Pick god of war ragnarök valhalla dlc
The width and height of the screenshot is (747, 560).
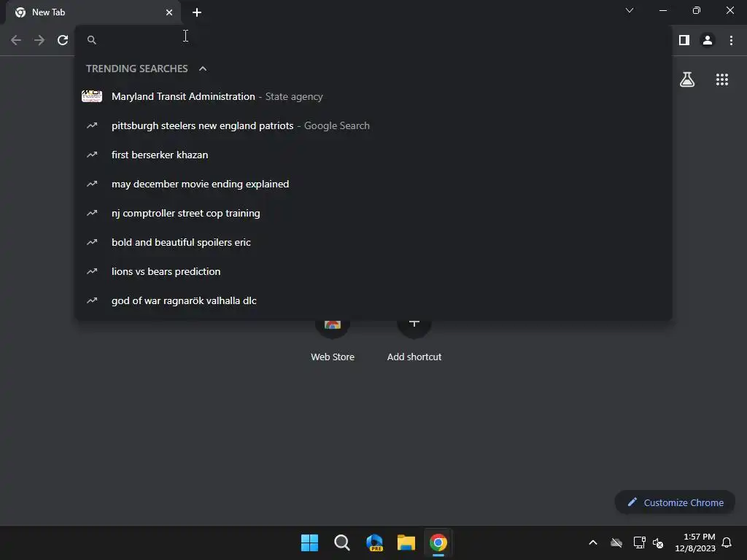[373, 300]
